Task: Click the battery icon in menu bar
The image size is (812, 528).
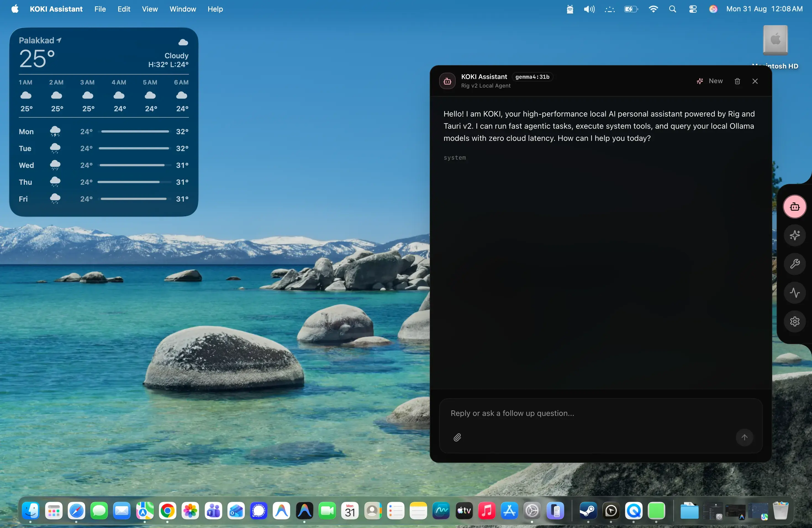Action: click(631, 9)
